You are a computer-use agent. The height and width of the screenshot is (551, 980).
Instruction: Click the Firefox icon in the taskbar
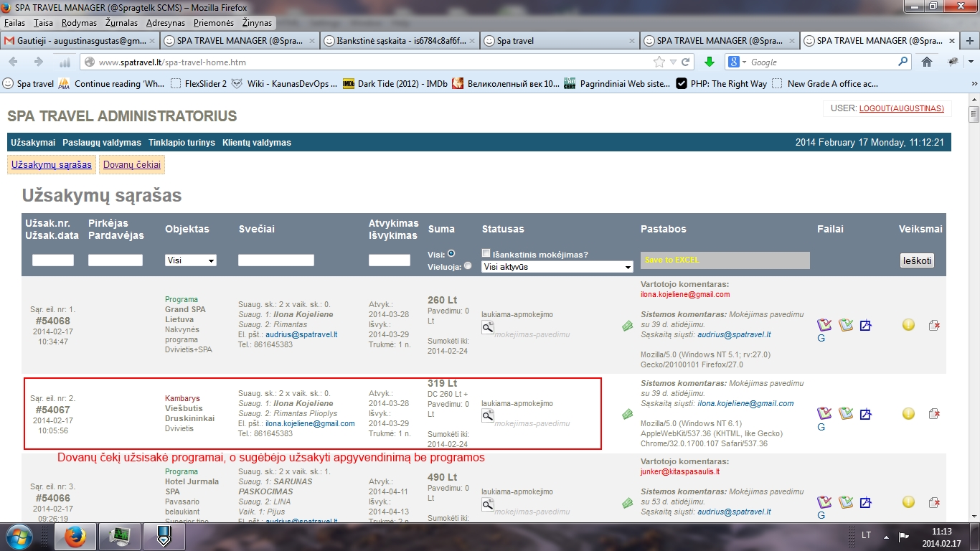click(75, 537)
